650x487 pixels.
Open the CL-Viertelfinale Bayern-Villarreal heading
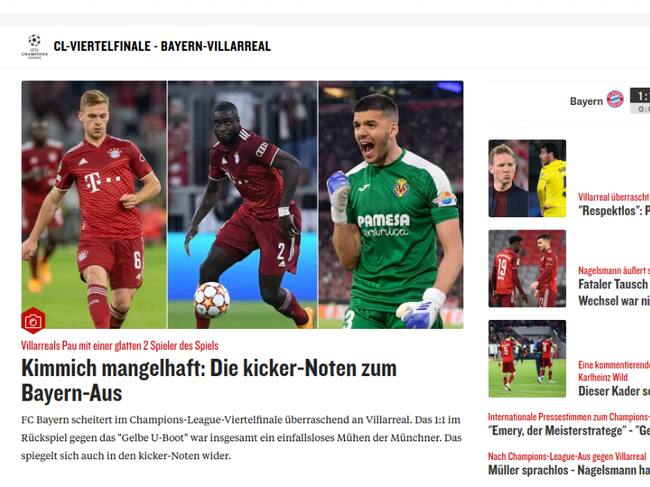click(x=162, y=46)
